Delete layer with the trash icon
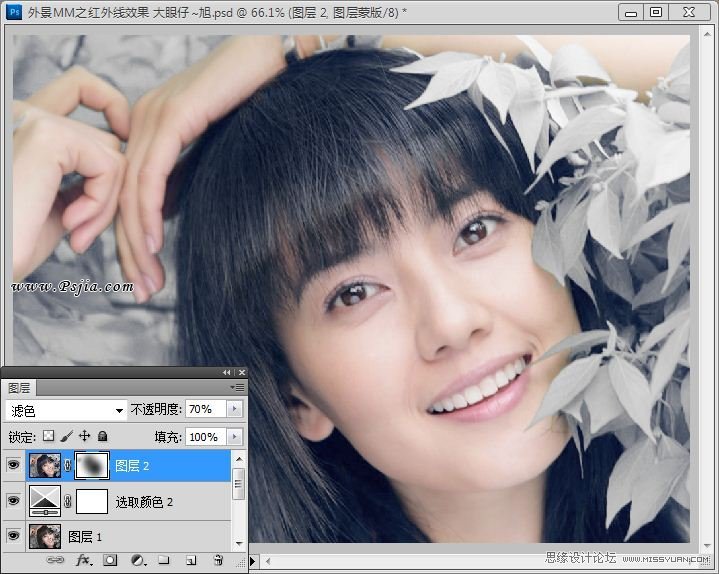This screenshot has height=574, width=719. click(x=217, y=561)
